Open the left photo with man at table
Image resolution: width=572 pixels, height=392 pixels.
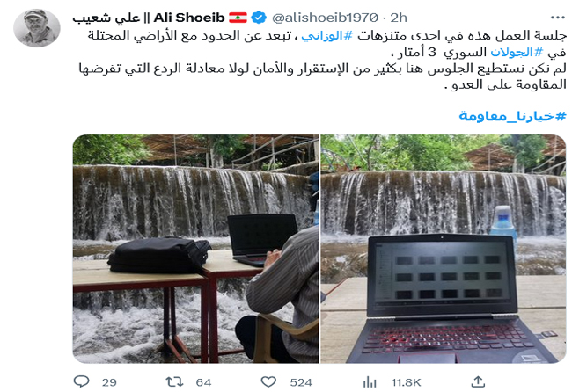[x=195, y=249]
